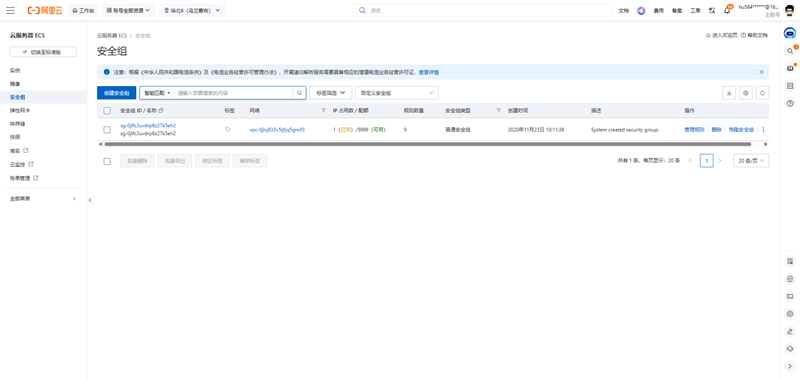Open the vpc-0jlvj833v5ljfjq5gmif3 network link
The height and width of the screenshot is (379, 800).
coord(277,130)
